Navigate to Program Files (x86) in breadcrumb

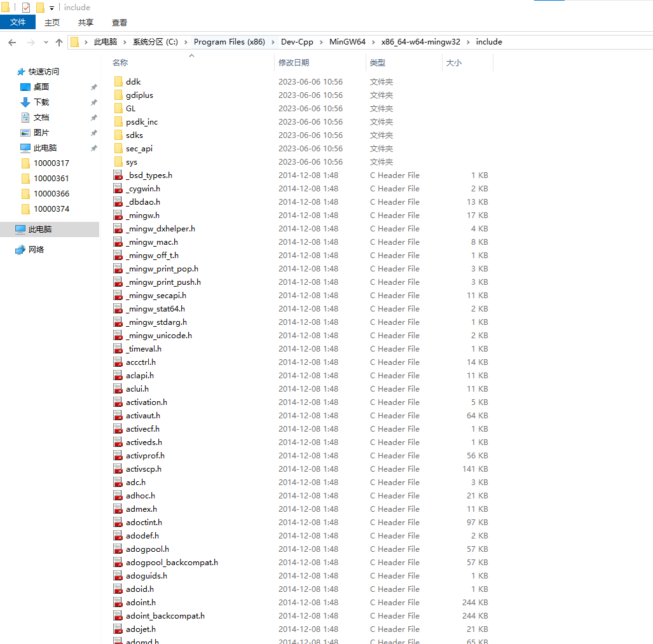coord(229,42)
